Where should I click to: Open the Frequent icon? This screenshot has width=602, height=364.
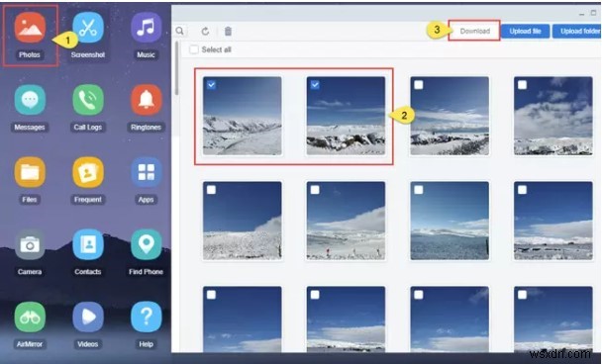point(88,172)
